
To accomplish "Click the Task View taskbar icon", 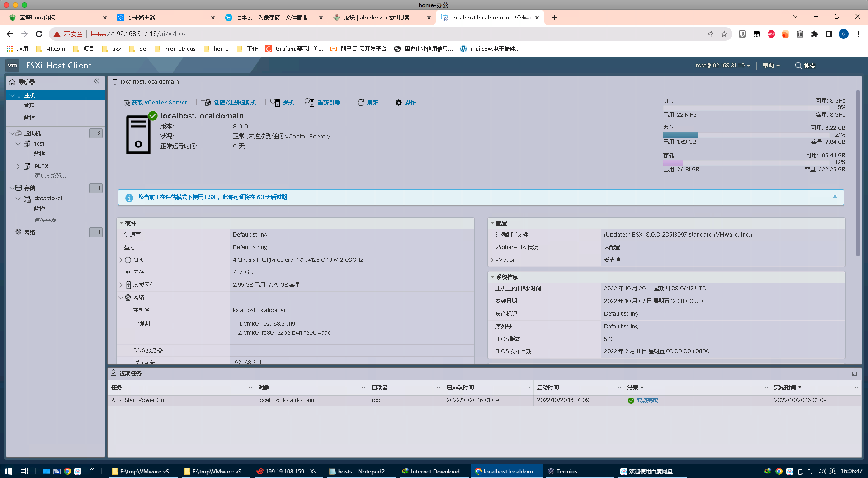I will pos(24,471).
